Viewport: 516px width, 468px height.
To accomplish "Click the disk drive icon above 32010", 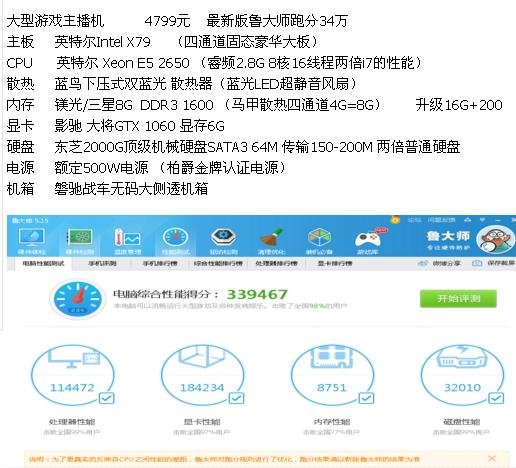I will 462,357.
